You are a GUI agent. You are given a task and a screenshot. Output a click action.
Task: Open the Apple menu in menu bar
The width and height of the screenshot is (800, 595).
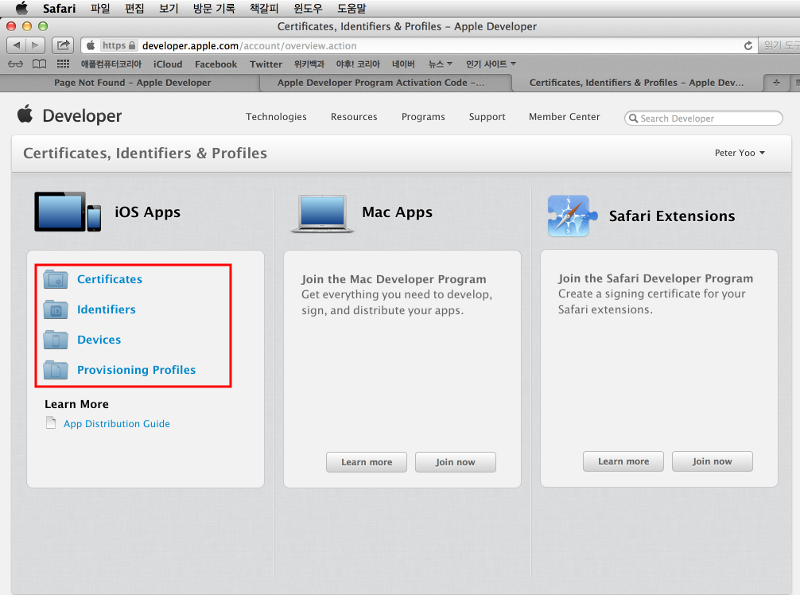coord(21,8)
